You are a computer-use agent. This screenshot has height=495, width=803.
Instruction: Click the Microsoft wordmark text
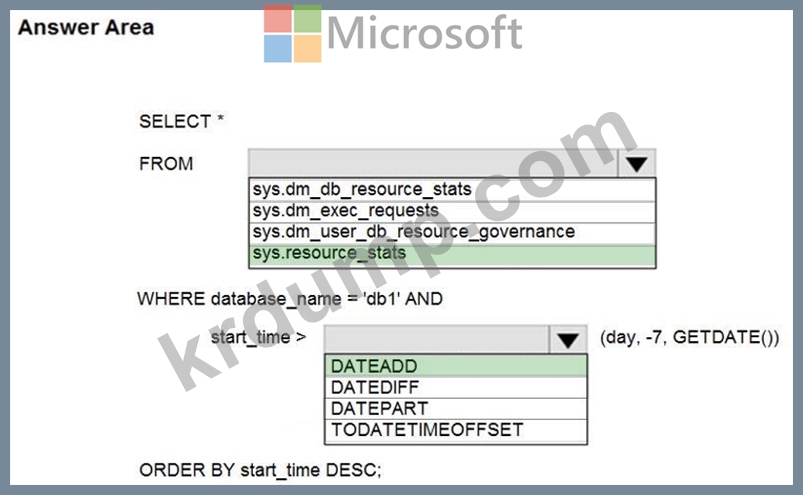[425, 33]
